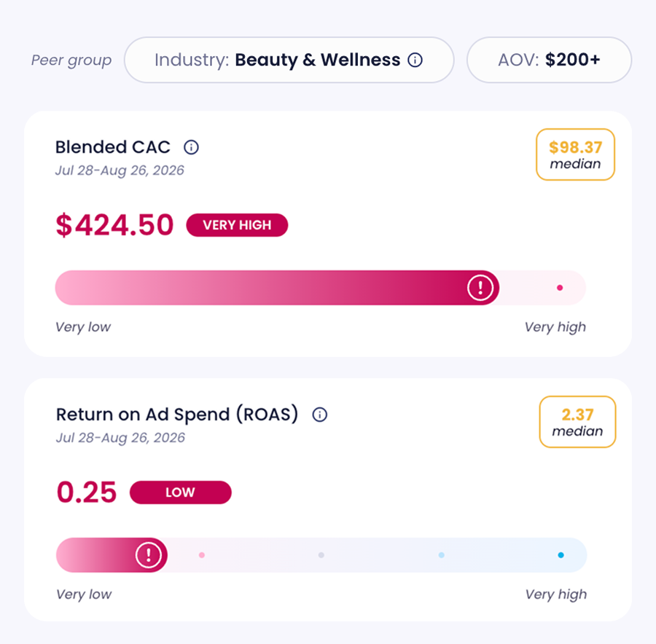This screenshot has width=656, height=644.
Task: Click the $98.37 median box
Action: [575, 154]
